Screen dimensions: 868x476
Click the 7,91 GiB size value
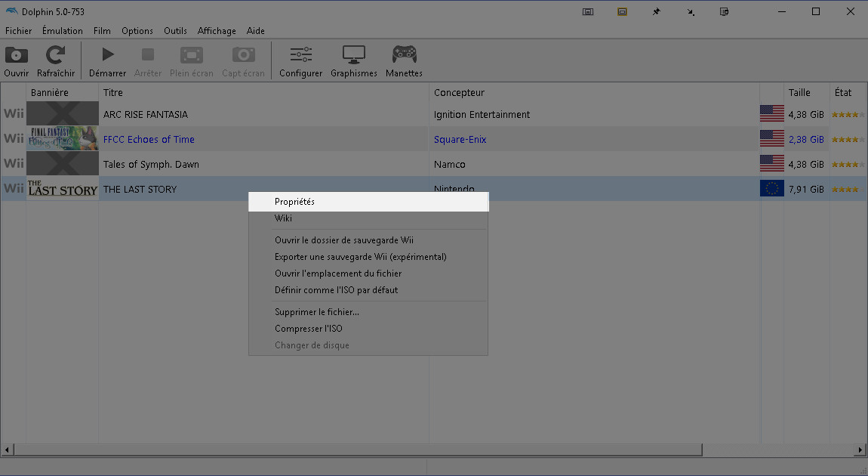point(806,190)
